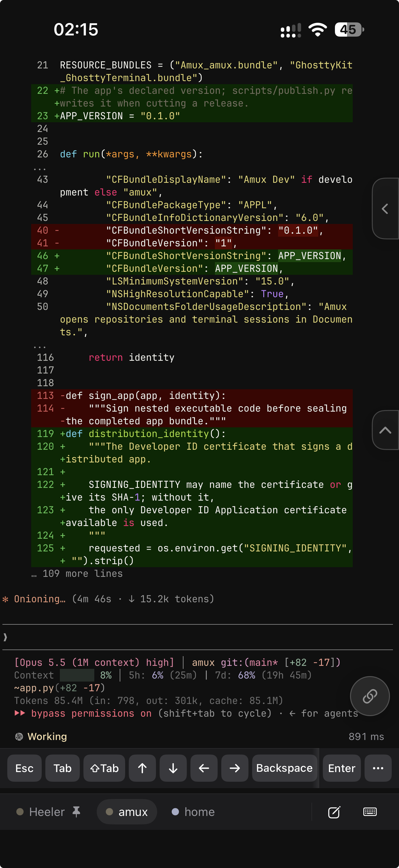
Task: Tap the left arrow key
Action: [204, 768]
